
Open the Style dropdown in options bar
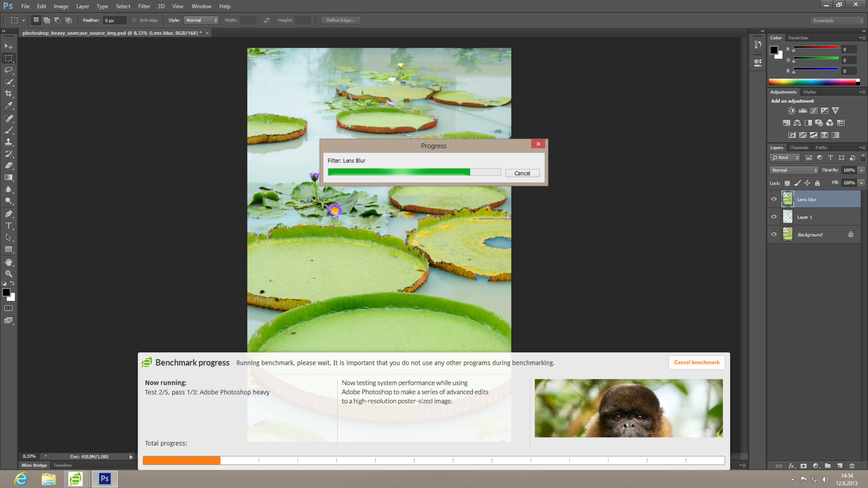click(201, 20)
